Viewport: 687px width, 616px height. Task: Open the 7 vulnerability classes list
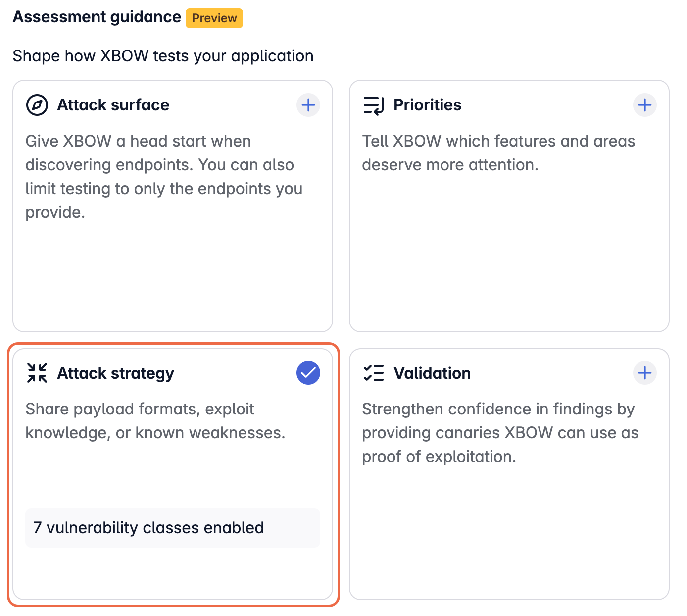tap(172, 528)
